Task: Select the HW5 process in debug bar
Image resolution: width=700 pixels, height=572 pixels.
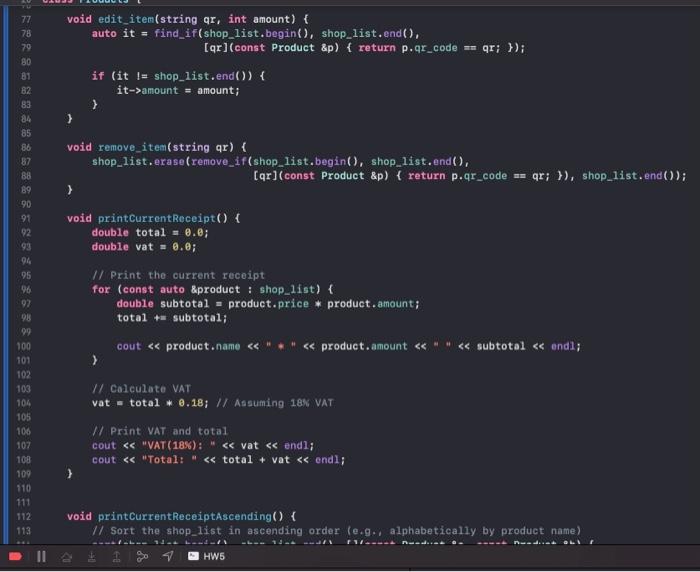Action: [206, 556]
